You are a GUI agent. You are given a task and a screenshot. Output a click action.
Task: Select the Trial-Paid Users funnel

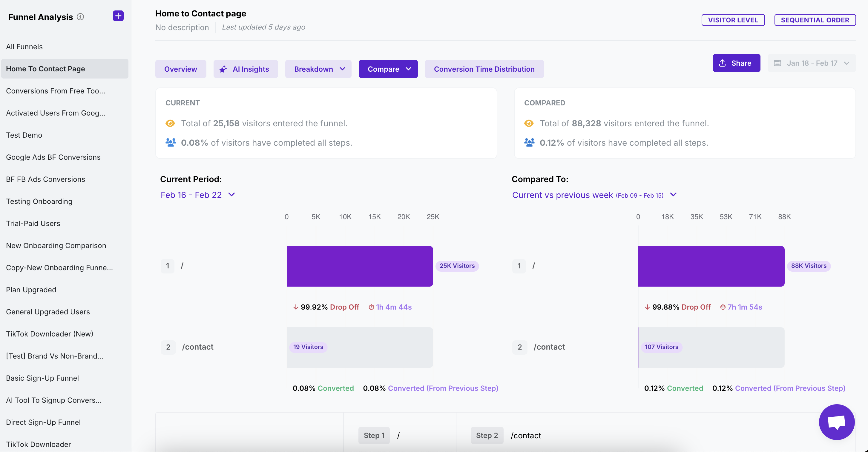pyautogui.click(x=33, y=223)
